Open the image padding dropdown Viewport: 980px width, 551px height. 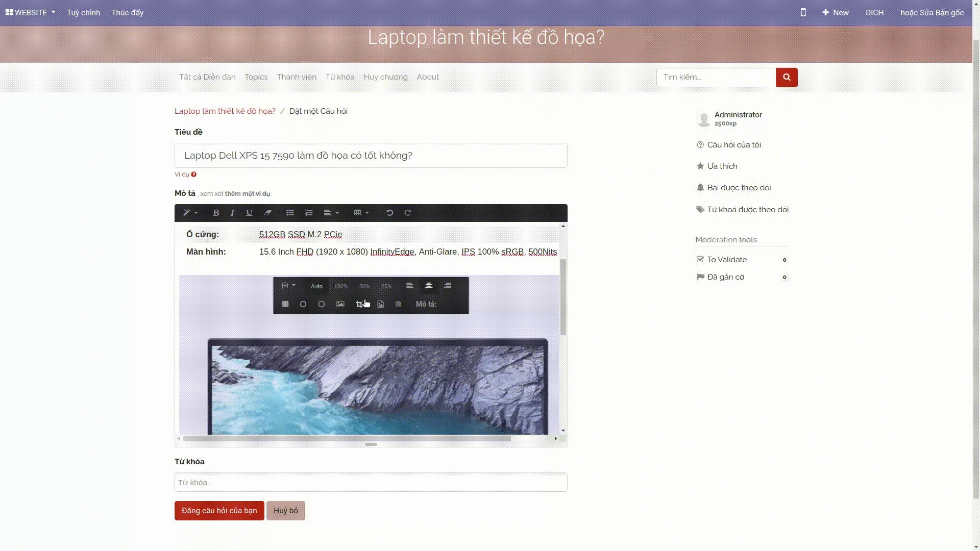click(288, 286)
